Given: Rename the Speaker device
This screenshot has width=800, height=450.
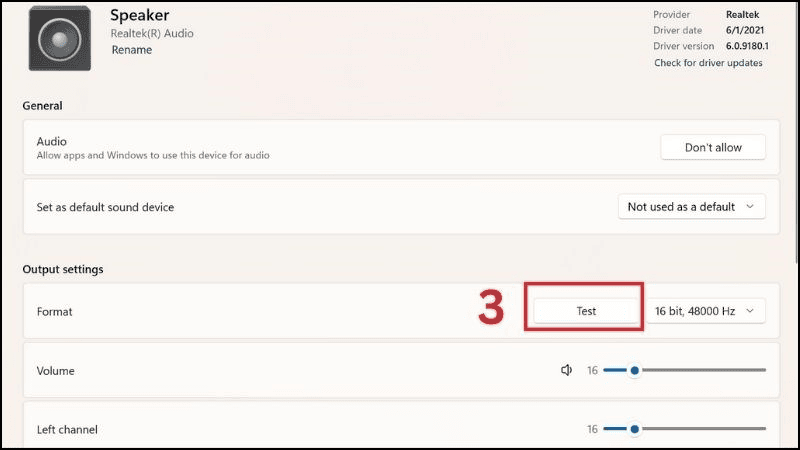Looking at the screenshot, I should 131,49.
